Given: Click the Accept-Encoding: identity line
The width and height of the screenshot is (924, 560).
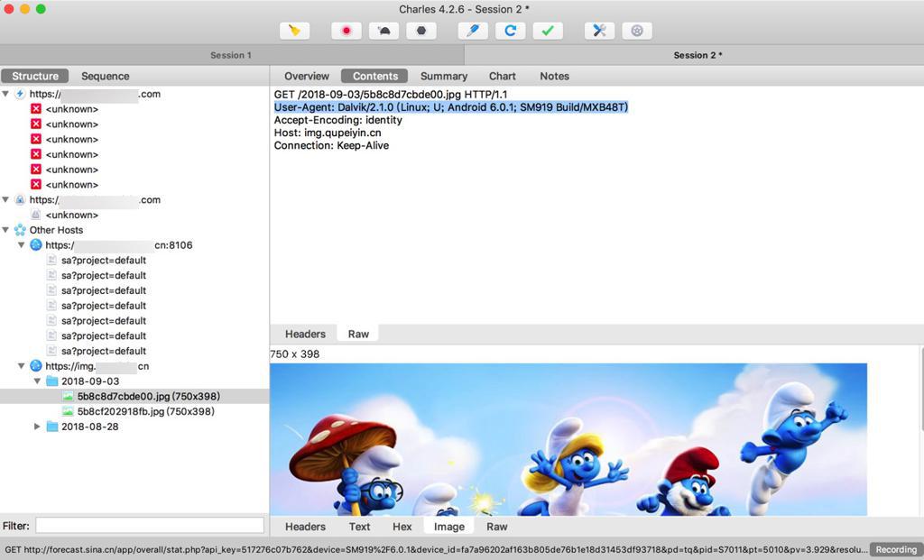Looking at the screenshot, I should click(338, 120).
